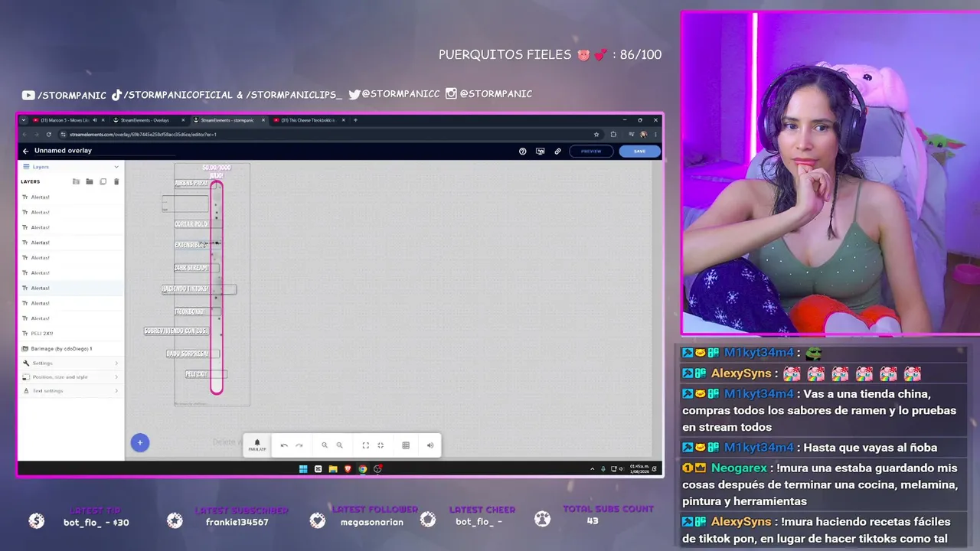Viewport: 980px width, 551px height.
Task: Copy overlay URL with the link icon
Action: pos(557,152)
